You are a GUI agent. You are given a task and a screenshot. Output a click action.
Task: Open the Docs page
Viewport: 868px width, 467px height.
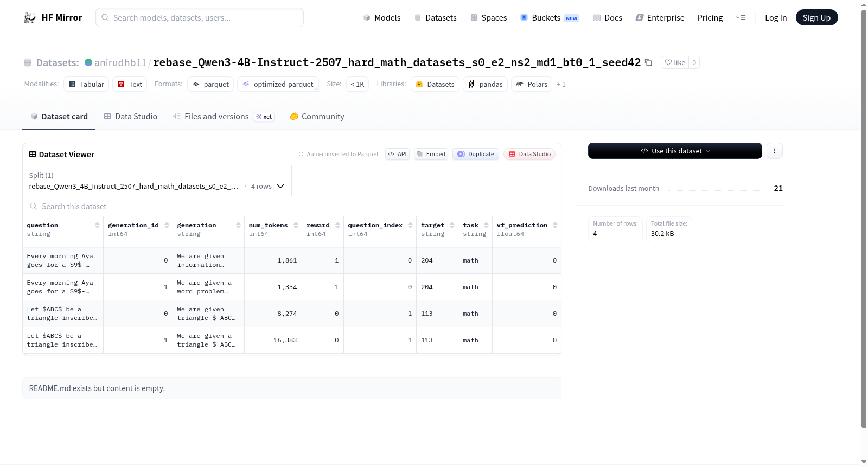click(608, 18)
